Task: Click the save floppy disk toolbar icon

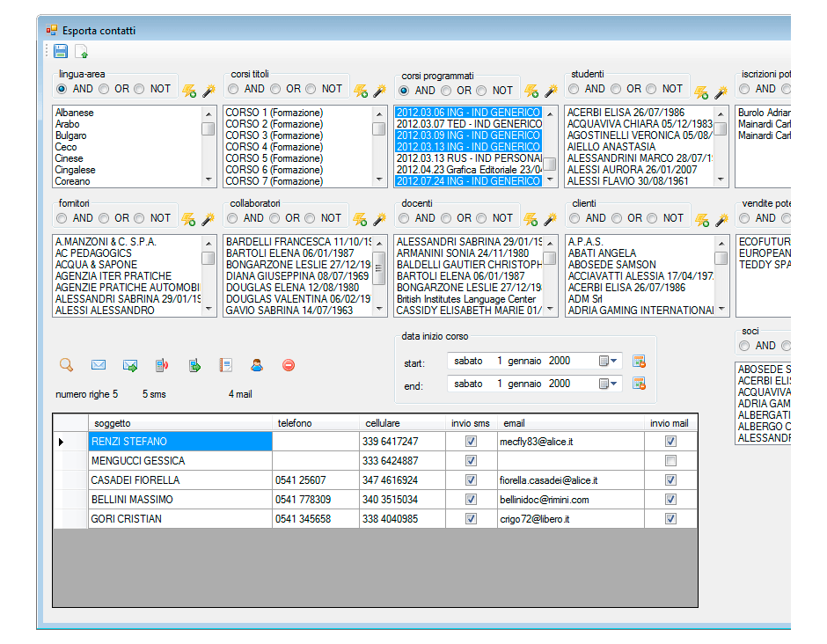Action: pyautogui.click(x=61, y=51)
